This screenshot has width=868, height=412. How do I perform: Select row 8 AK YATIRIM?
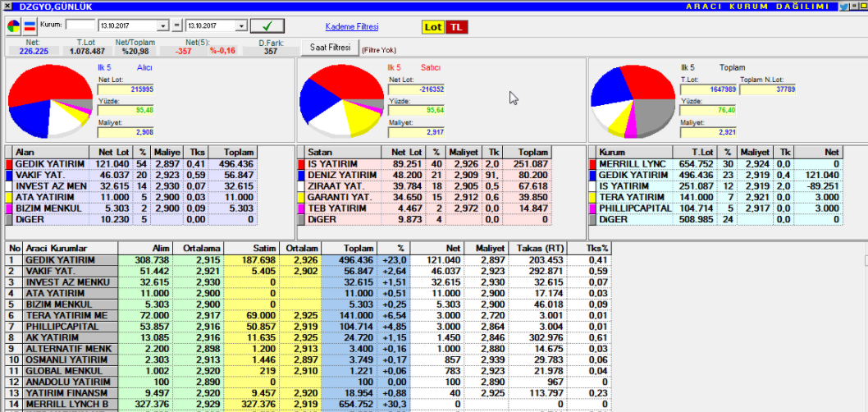308,337
